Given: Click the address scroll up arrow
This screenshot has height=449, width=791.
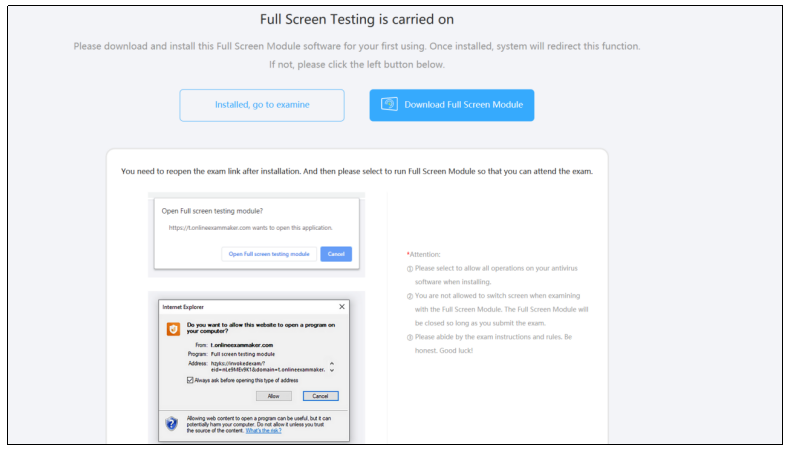Looking at the screenshot, I should point(332,363).
